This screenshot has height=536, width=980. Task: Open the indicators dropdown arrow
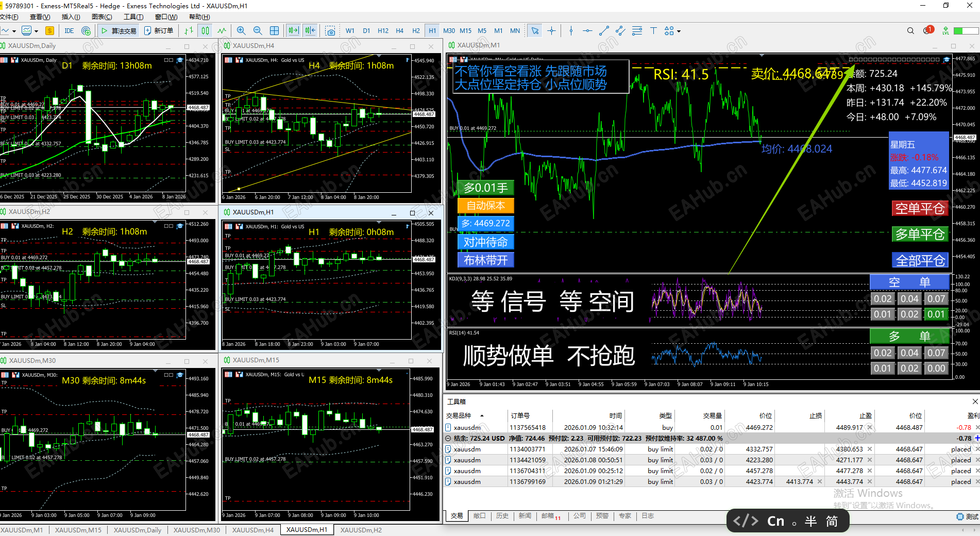35,31
